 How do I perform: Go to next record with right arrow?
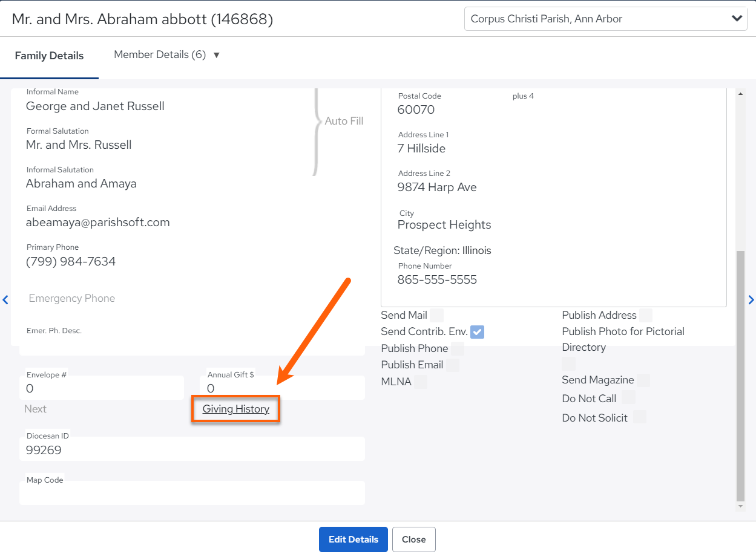(751, 299)
